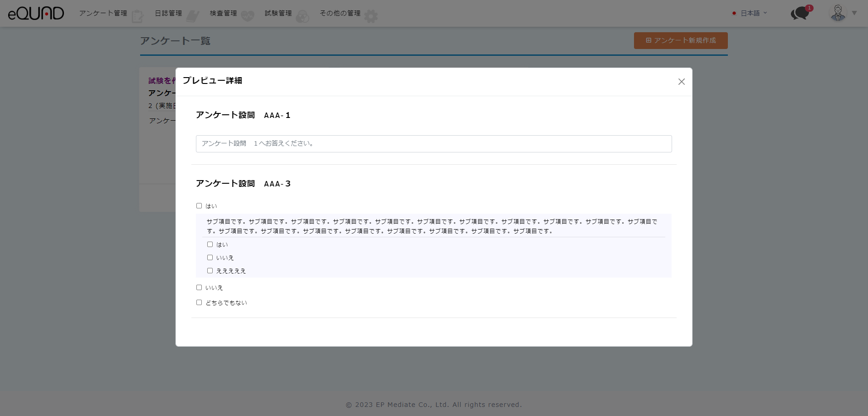The width and height of the screenshot is (868, 416).
Task: Click the clipboard icon beside アンケート管理
Action: pos(137,16)
